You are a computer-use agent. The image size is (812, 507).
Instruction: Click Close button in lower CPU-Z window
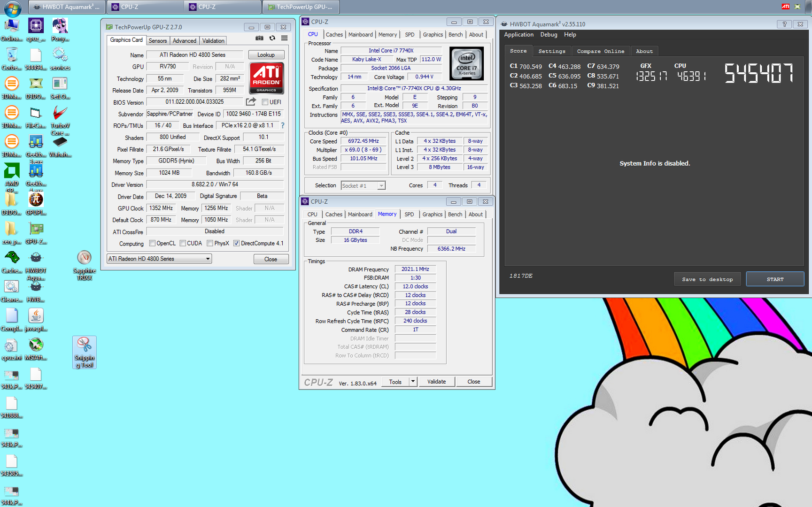coord(473,382)
